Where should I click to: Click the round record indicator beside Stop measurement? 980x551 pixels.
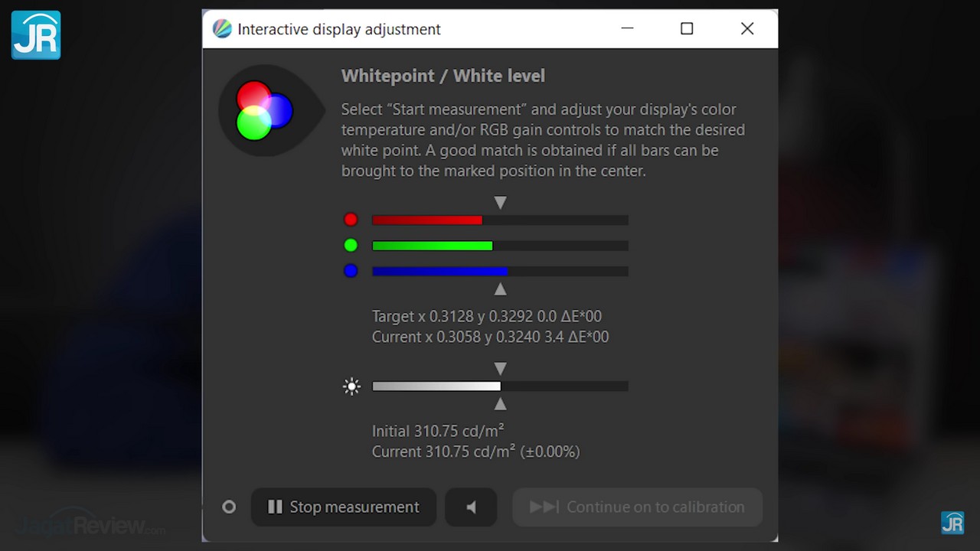[229, 507]
